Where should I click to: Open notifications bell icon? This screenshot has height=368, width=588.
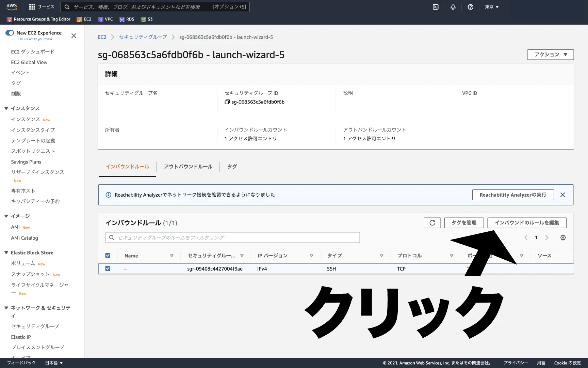tap(453, 7)
